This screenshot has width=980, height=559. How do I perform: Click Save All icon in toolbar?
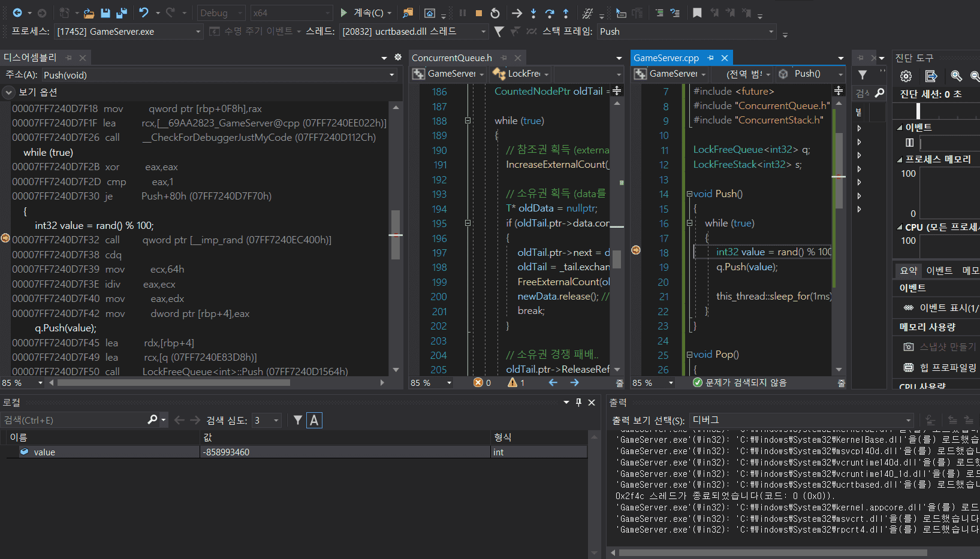point(122,13)
